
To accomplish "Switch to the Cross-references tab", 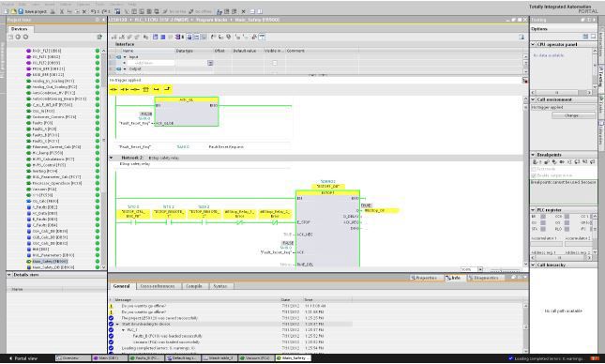I will [x=158, y=286].
